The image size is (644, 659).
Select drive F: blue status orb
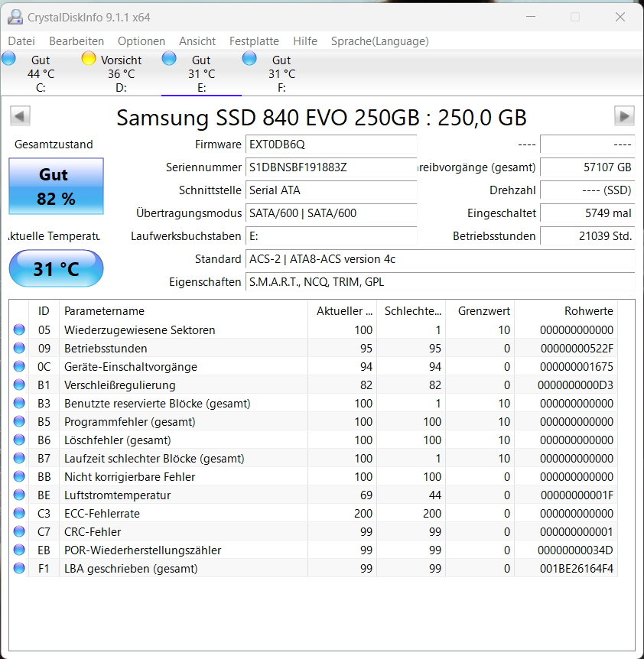[249, 58]
